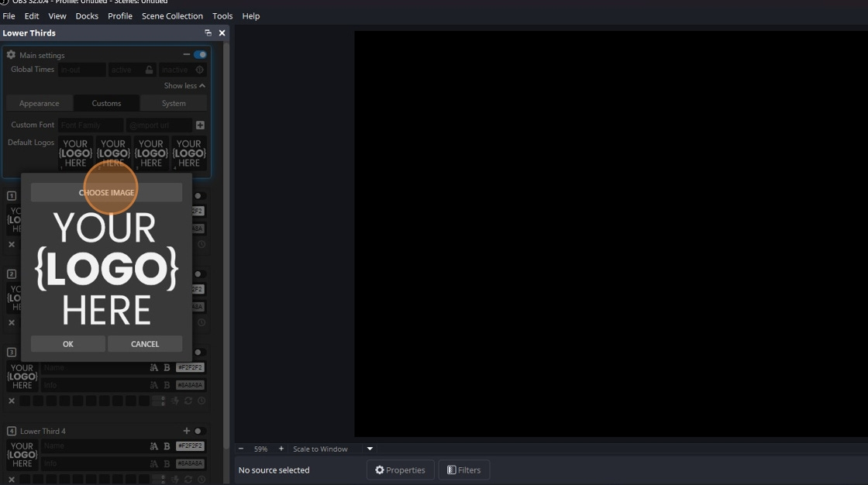Clear Lower Third 3 with X icon

pos(12,401)
